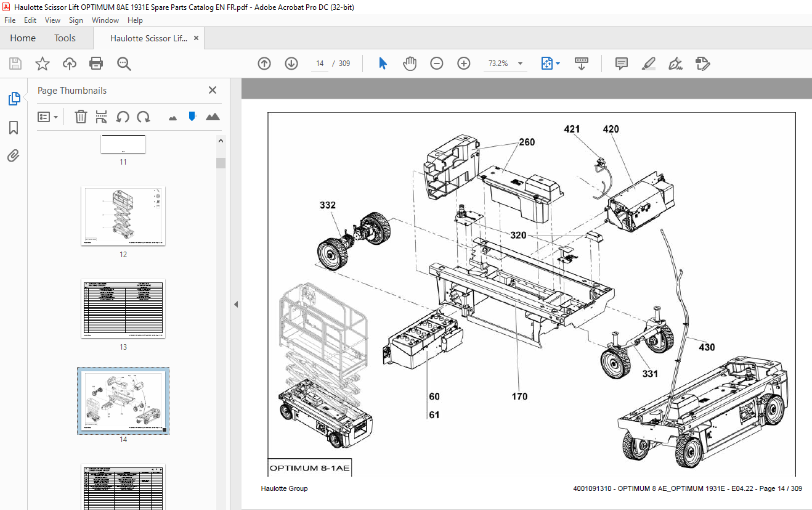Go to previous page arrow
The width and height of the screenshot is (812, 510).
[264, 64]
